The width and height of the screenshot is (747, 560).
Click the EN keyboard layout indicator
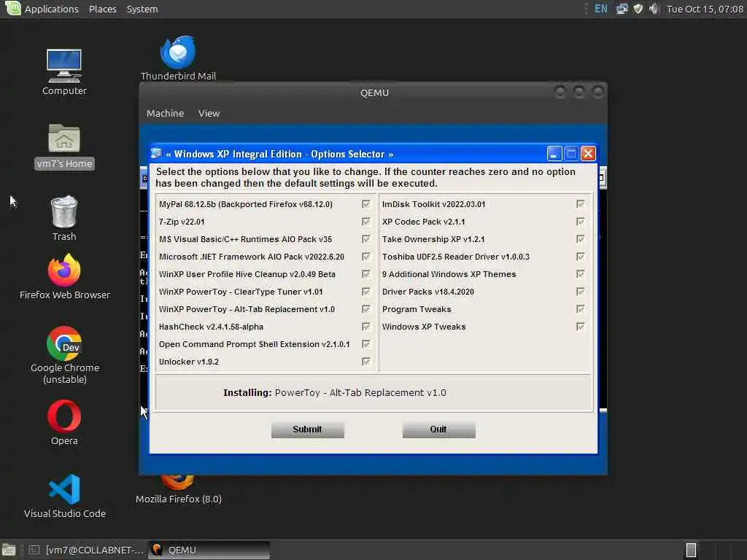pos(601,9)
